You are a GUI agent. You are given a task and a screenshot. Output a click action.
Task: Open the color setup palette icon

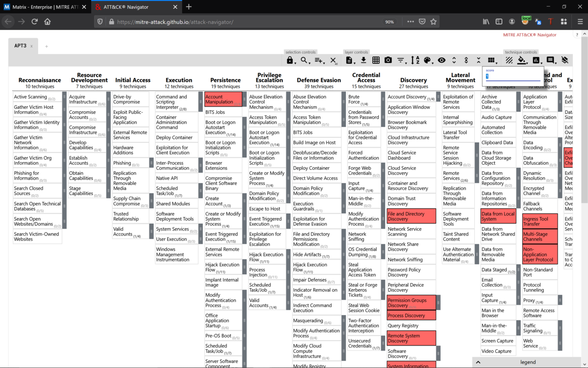pyautogui.click(x=428, y=60)
